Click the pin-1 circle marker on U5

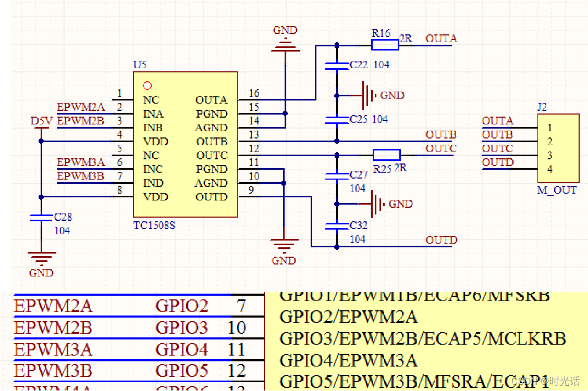(148, 86)
